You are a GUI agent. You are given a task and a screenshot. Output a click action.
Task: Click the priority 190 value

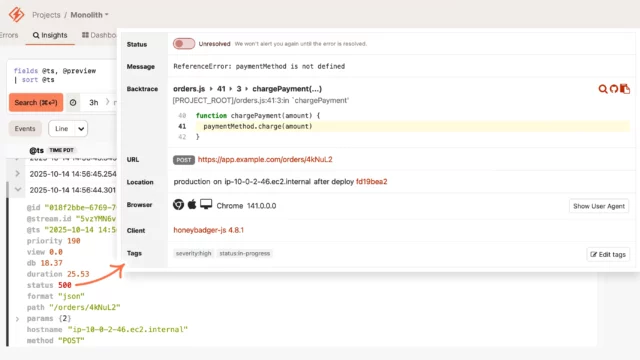(x=73, y=241)
